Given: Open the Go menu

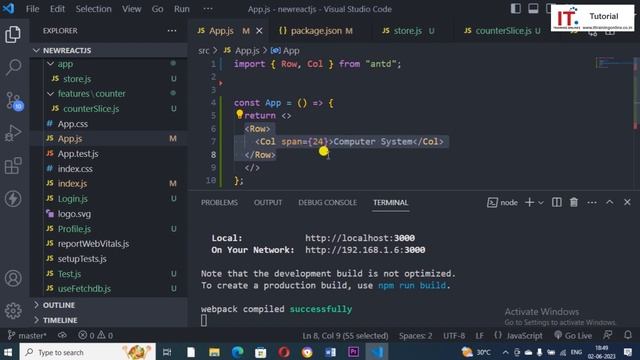Looking at the screenshot, I should pyautogui.click(x=158, y=9).
